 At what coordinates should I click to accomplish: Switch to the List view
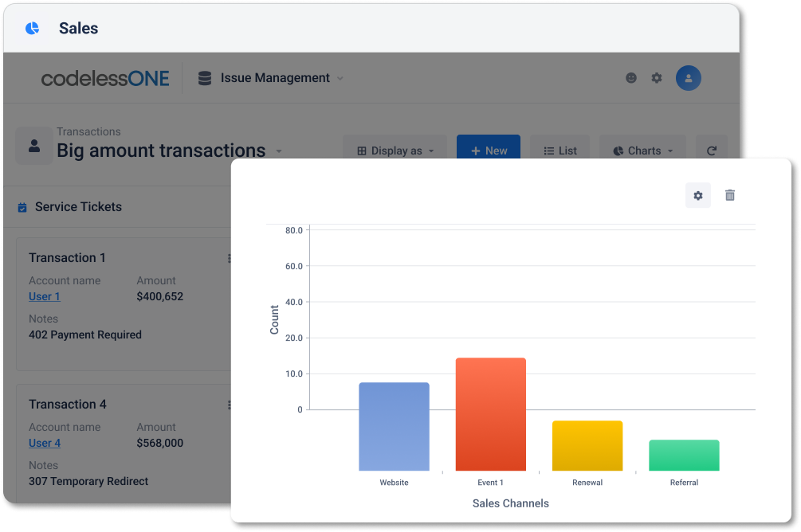(x=560, y=151)
